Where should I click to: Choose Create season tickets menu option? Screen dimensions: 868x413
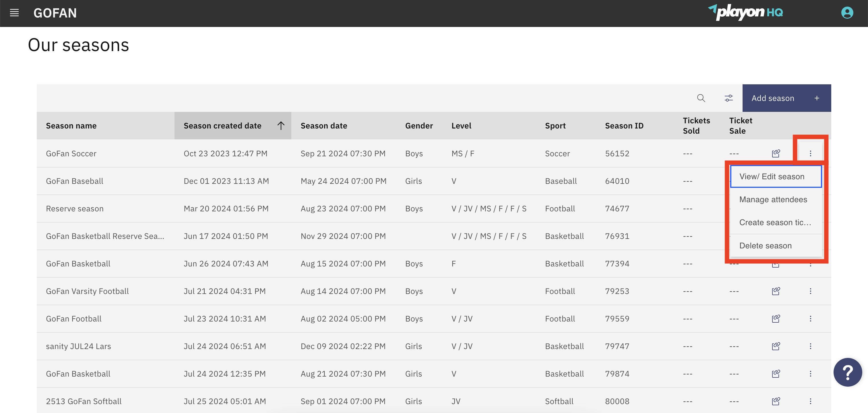(775, 222)
